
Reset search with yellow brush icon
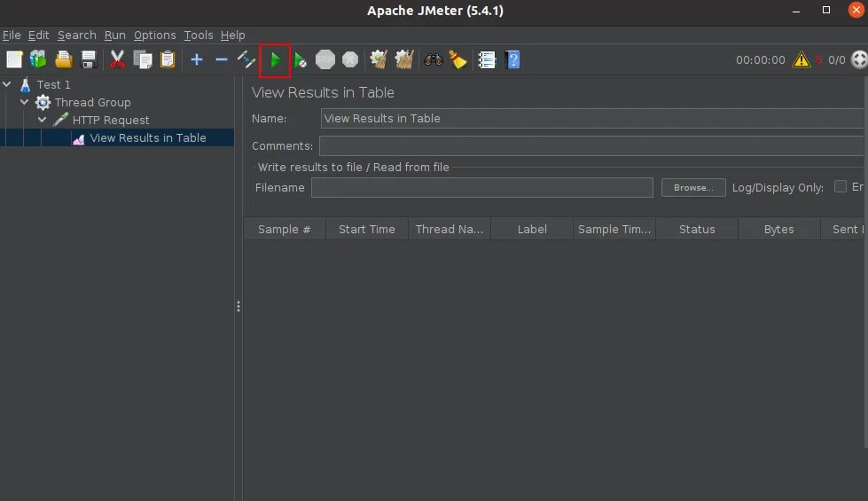457,59
